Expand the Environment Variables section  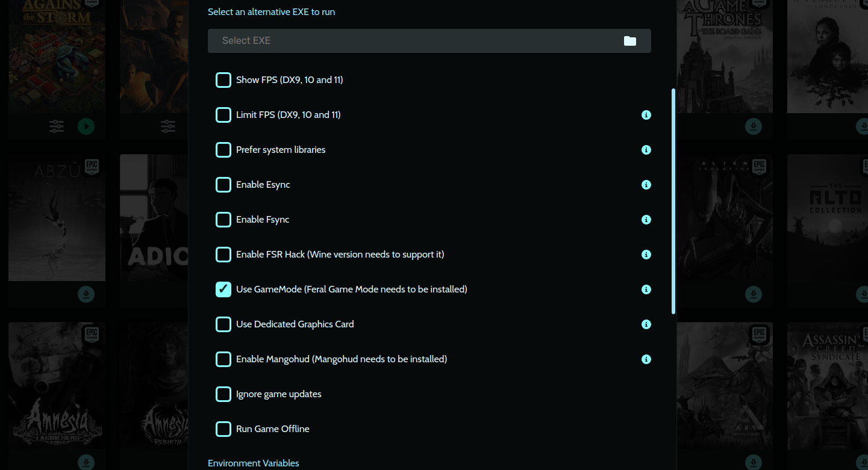click(x=253, y=463)
